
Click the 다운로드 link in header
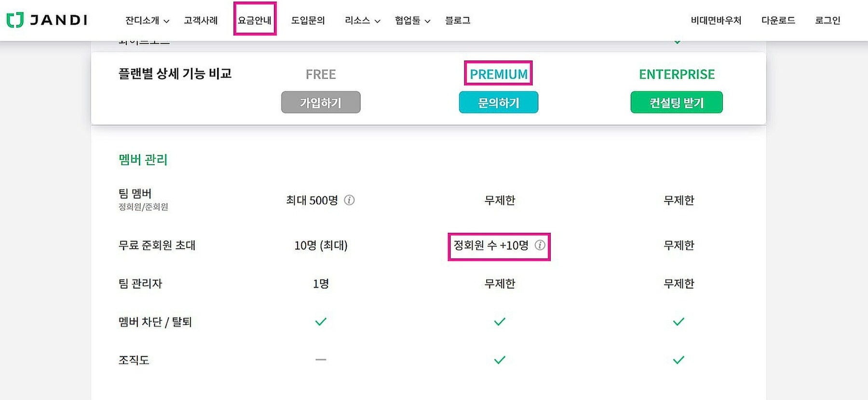tap(778, 20)
